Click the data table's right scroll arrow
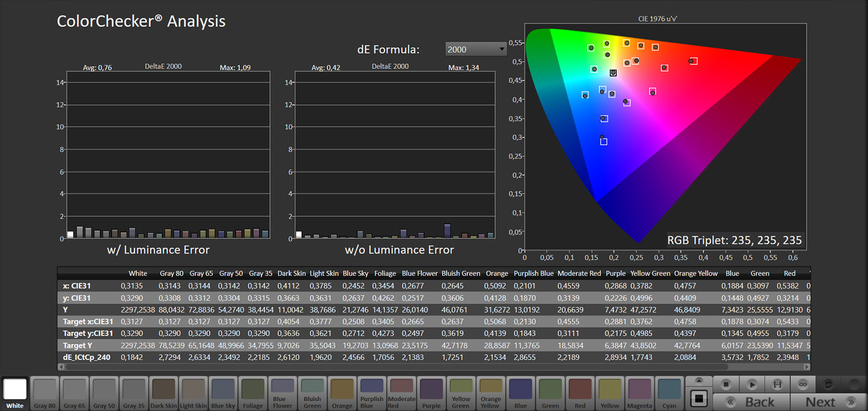This screenshot has height=411, width=868. pos(807,367)
